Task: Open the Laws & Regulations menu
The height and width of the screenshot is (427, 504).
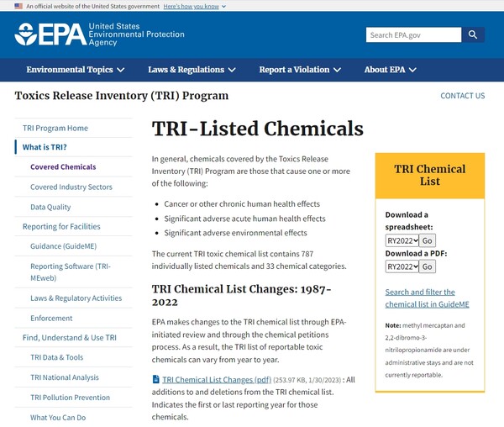Action: click(x=192, y=70)
